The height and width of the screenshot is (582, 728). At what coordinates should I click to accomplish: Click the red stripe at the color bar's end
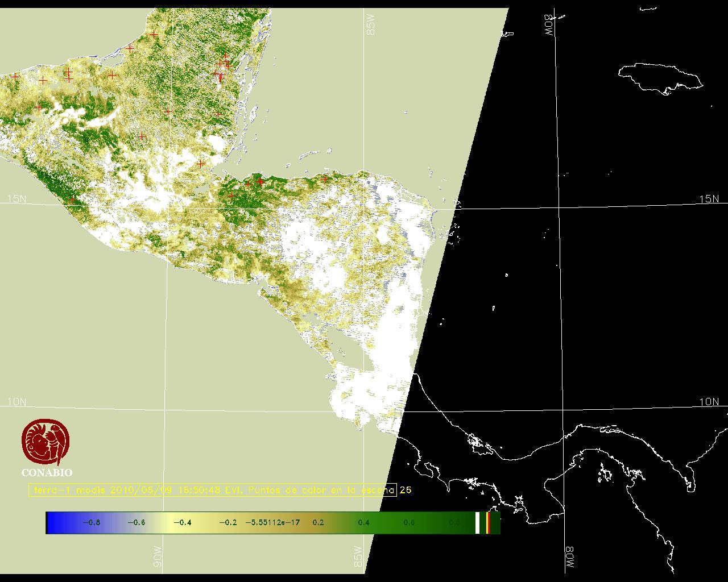coord(488,522)
